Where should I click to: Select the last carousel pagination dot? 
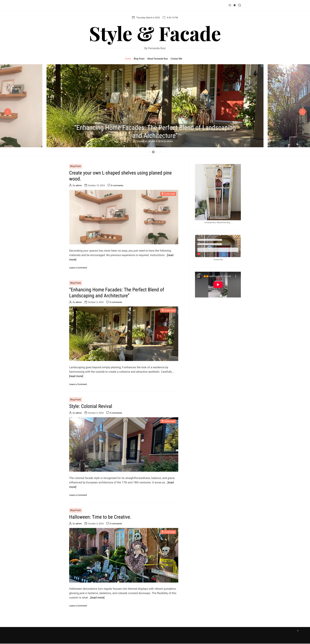pyautogui.click(x=160, y=152)
